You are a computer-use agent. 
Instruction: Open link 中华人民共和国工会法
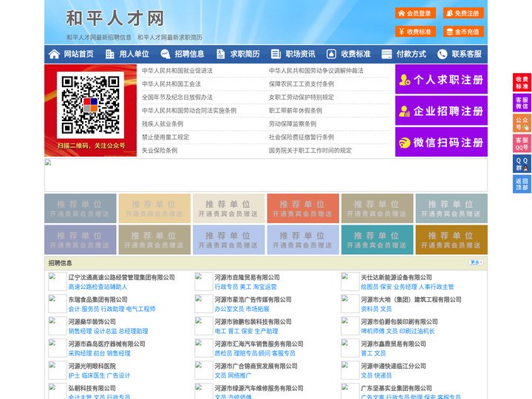tap(171, 83)
